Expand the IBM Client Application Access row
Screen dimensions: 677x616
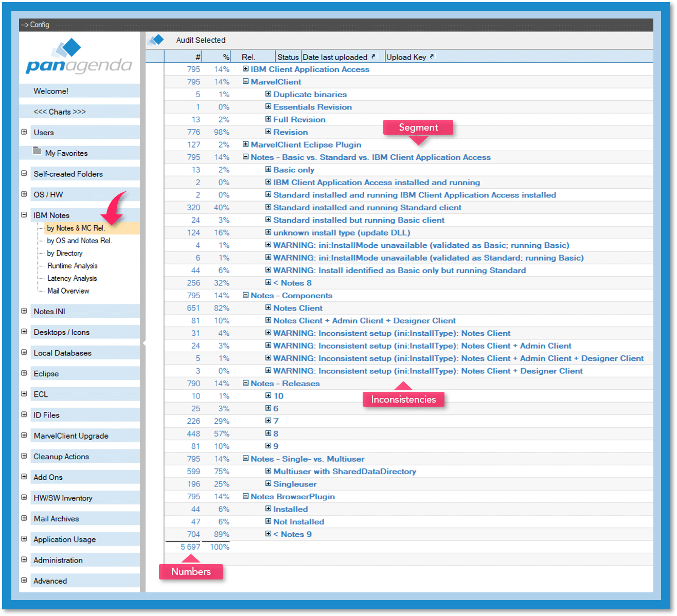245,69
